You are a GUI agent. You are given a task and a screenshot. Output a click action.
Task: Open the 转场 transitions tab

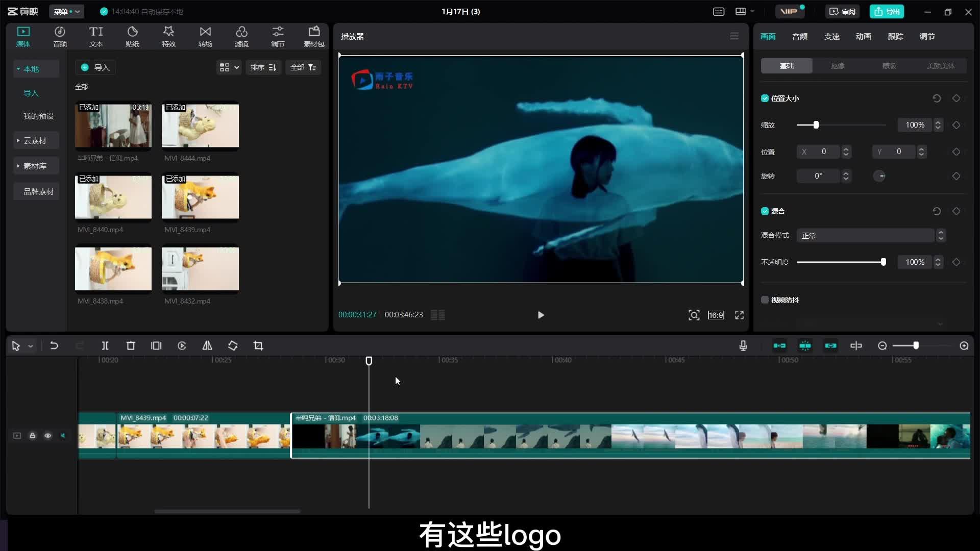pos(205,37)
